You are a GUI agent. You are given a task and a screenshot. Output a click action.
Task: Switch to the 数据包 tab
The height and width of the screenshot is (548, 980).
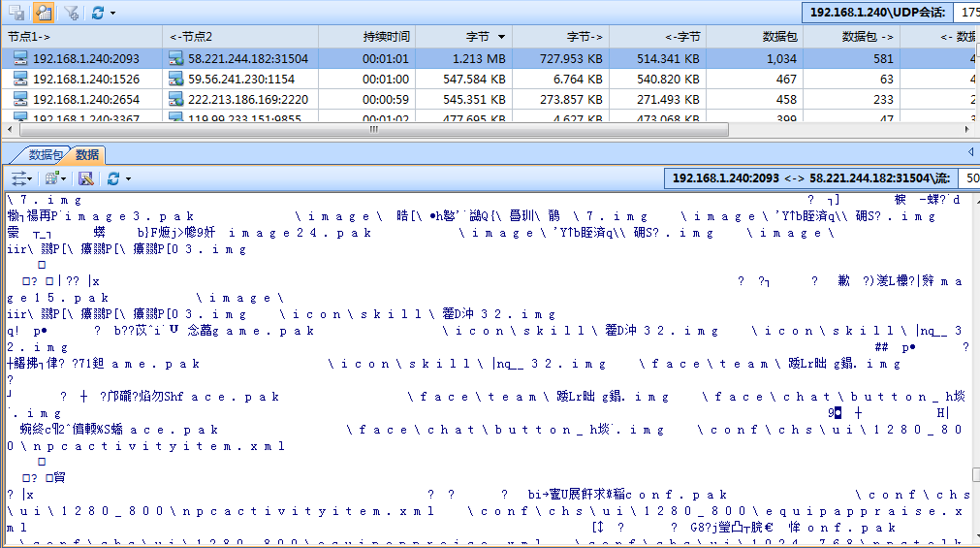tap(45, 154)
